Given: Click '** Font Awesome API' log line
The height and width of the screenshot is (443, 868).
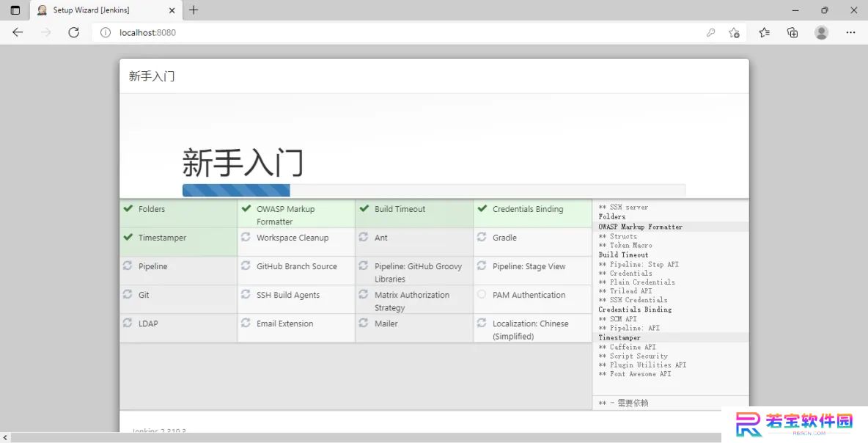Looking at the screenshot, I should click(x=634, y=374).
